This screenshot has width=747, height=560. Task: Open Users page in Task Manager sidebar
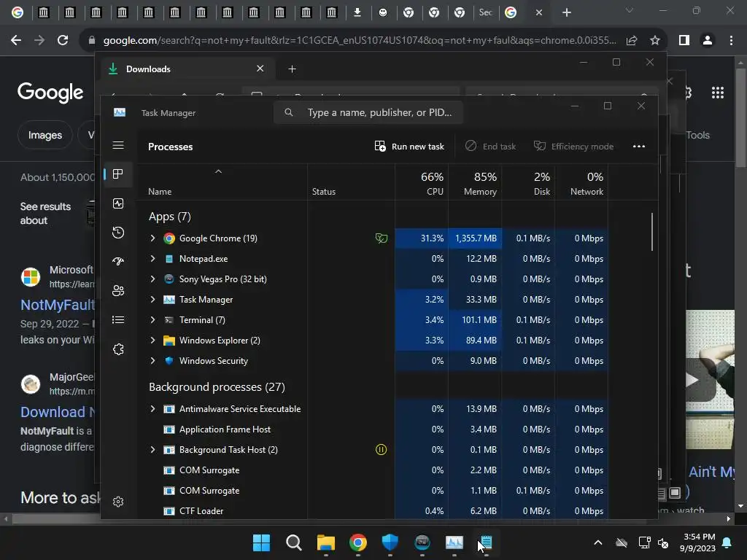coord(118,290)
